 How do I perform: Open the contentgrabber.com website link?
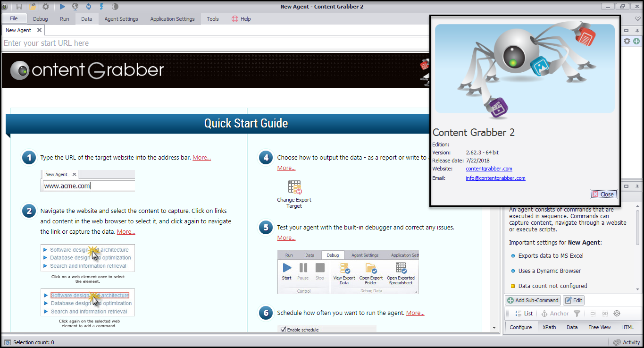489,169
